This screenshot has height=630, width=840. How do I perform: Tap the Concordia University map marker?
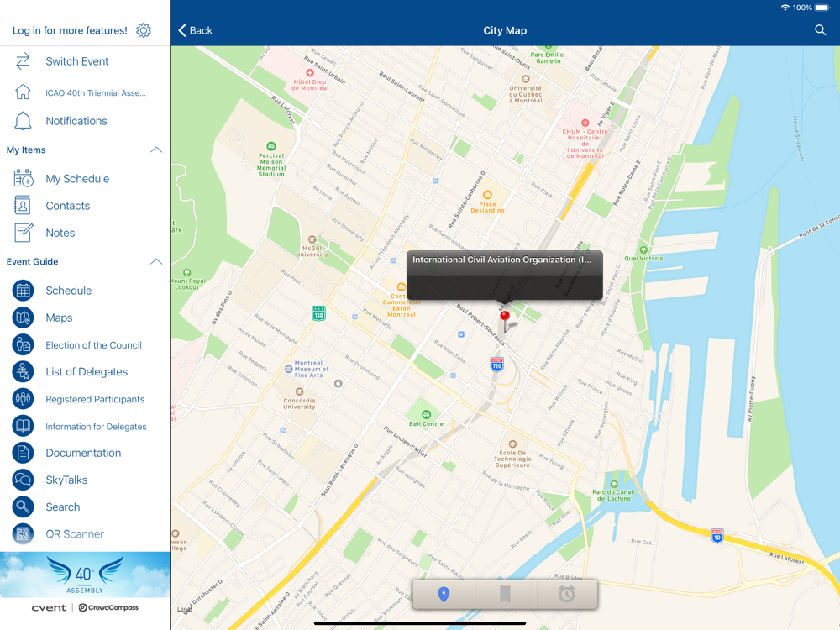click(300, 391)
